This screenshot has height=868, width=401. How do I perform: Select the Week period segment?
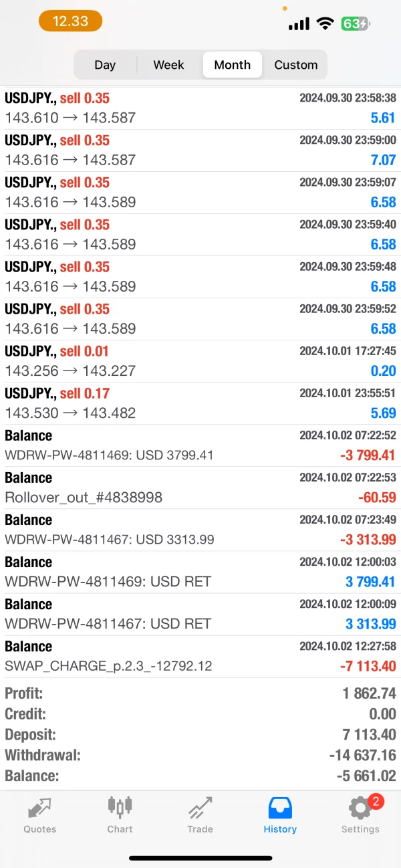(168, 65)
